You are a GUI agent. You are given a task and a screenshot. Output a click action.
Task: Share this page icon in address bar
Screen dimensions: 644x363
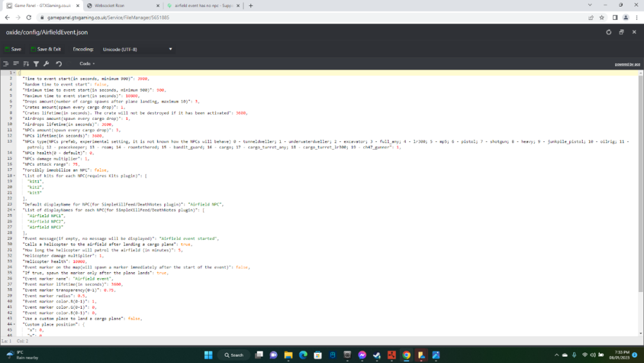(591, 17)
